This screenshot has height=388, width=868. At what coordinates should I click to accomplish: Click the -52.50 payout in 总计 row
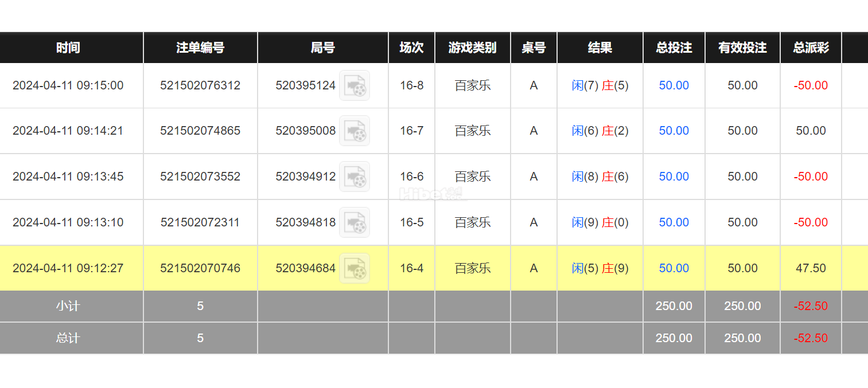coord(811,338)
